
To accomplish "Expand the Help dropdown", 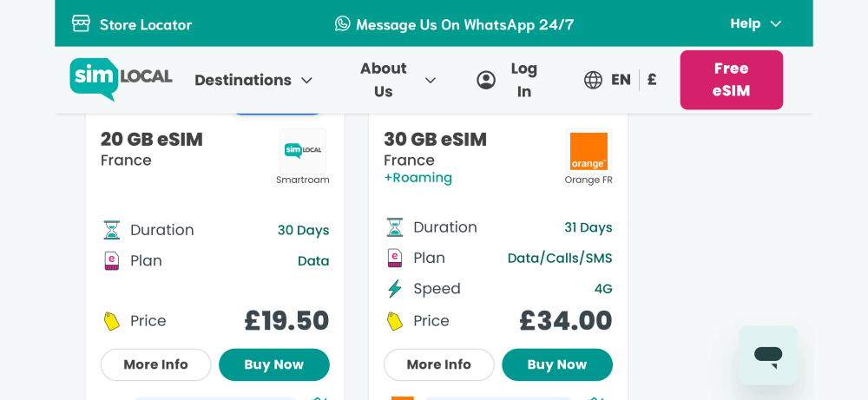I will point(756,23).
